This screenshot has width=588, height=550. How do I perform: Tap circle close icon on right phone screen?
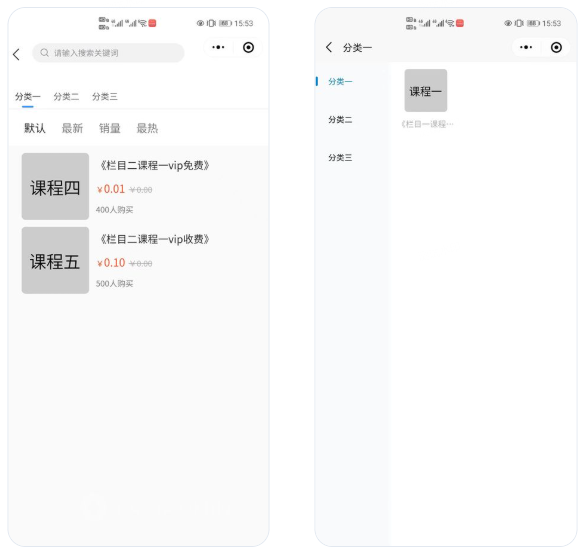pos(556,47)
